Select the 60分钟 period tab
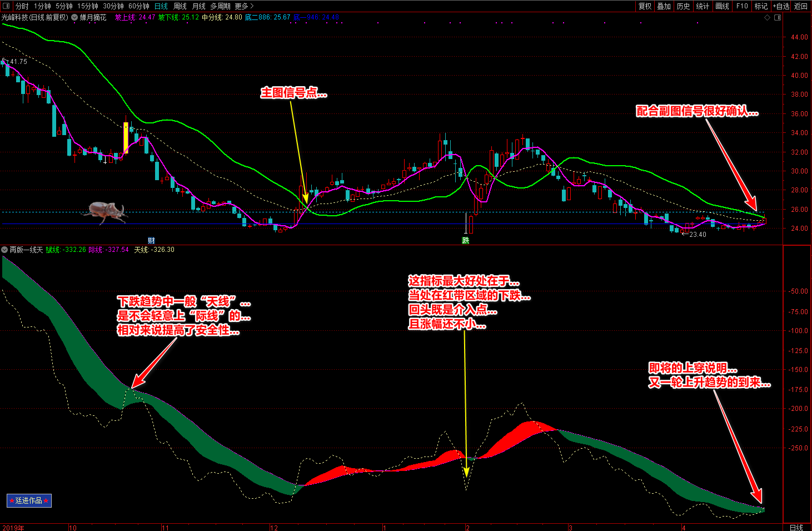This screenshot has width=812, height=531. pyautogui.click(x=139, y=6)
